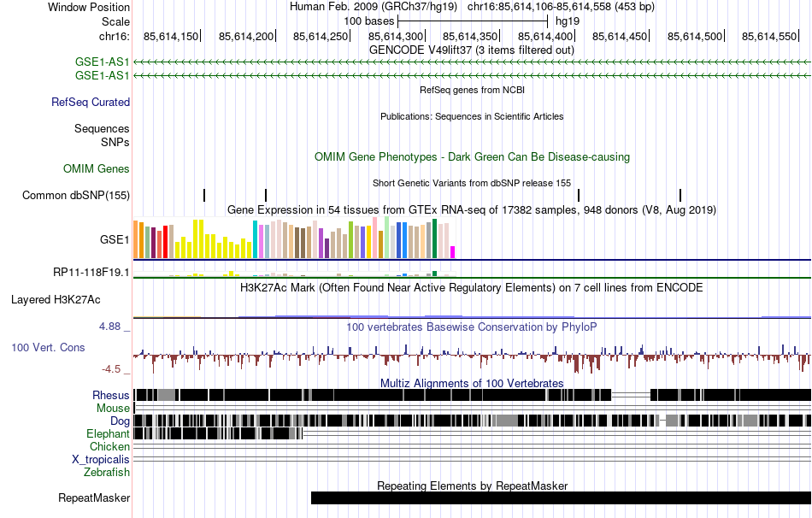Click the H3K27Ac Mark ENCODE track title
812x518 pixels.
tap(472, 287)
